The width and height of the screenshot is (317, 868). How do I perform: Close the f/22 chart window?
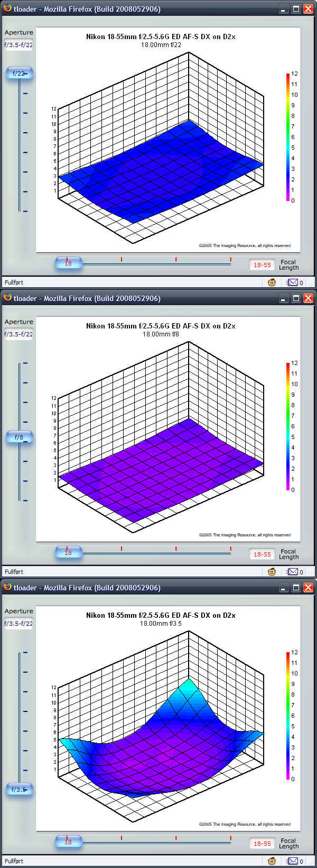click(x=308, y=9)
